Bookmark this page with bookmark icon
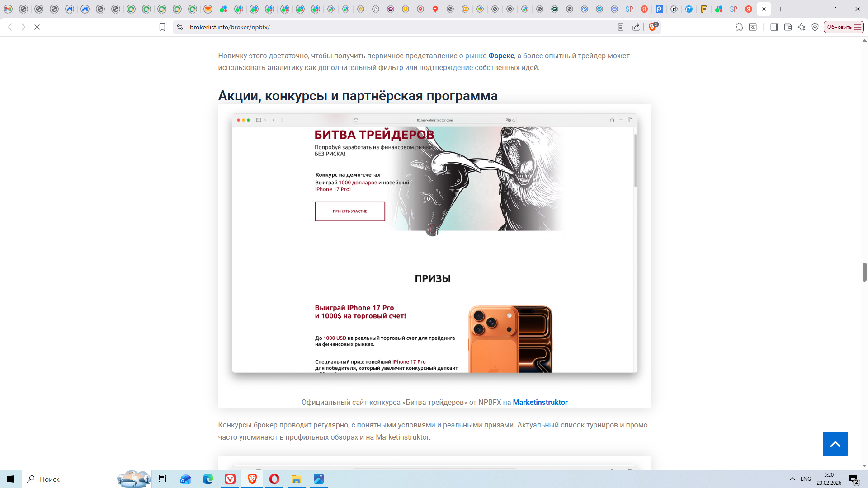Image resolution: width=868 pixels, height=488 pixels. pos(162,27)
